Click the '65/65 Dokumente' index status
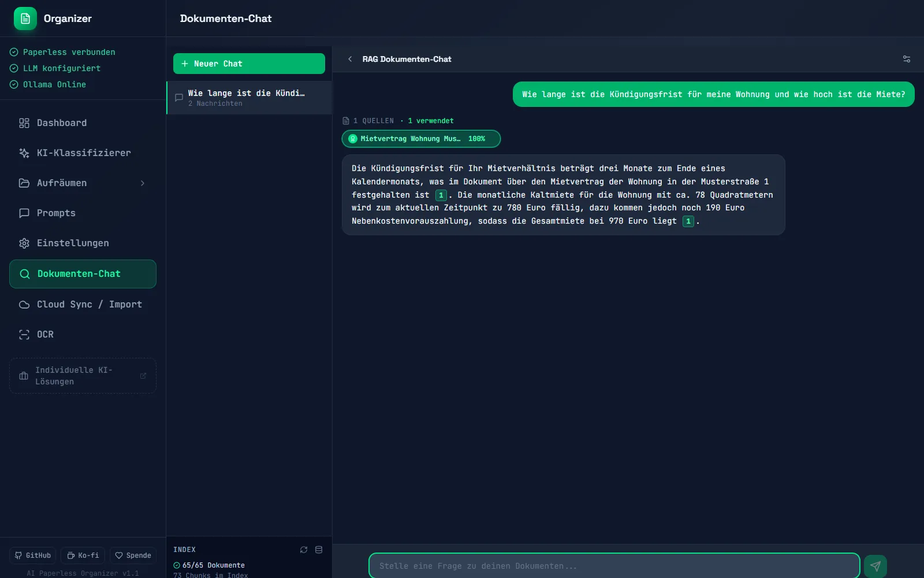This screenshot has height=578, width=924. [x=209, y=565]
